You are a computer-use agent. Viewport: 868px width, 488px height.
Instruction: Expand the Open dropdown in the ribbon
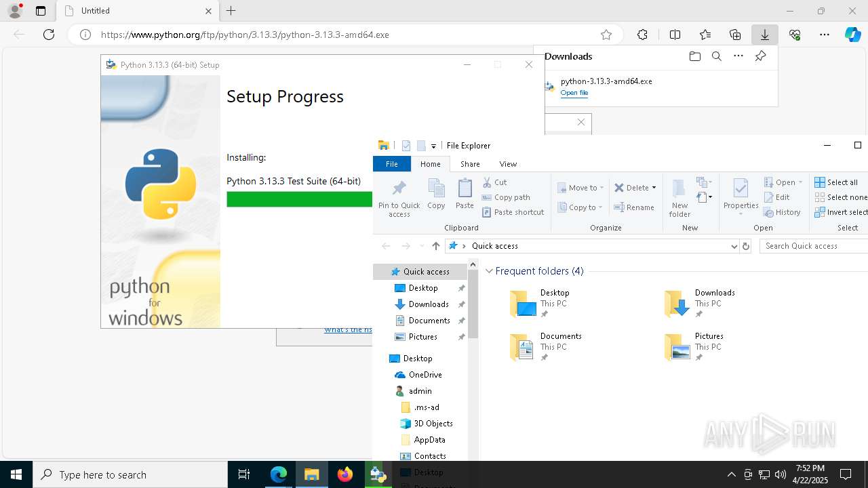801,182
